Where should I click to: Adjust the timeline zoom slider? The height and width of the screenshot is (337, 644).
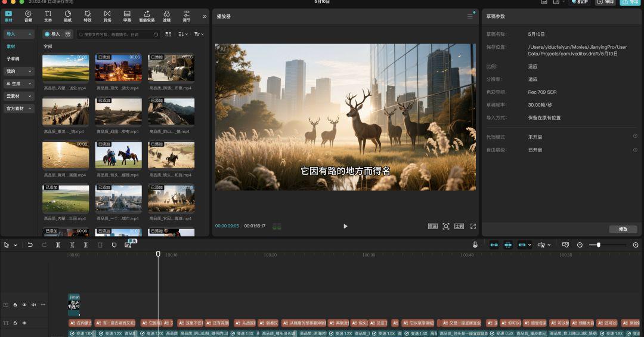(599, 245)
